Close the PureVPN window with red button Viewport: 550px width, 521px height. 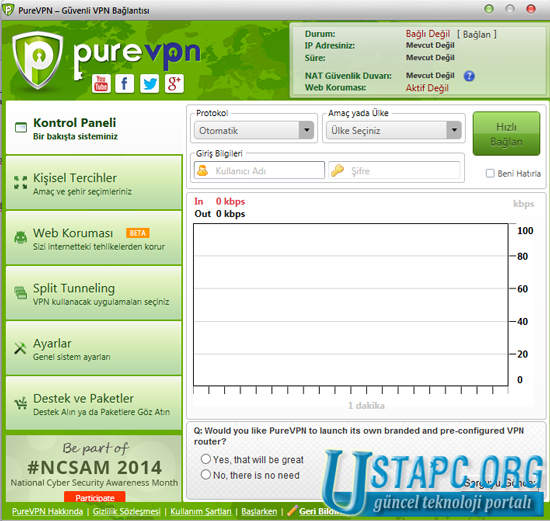[x=531, y=9]
